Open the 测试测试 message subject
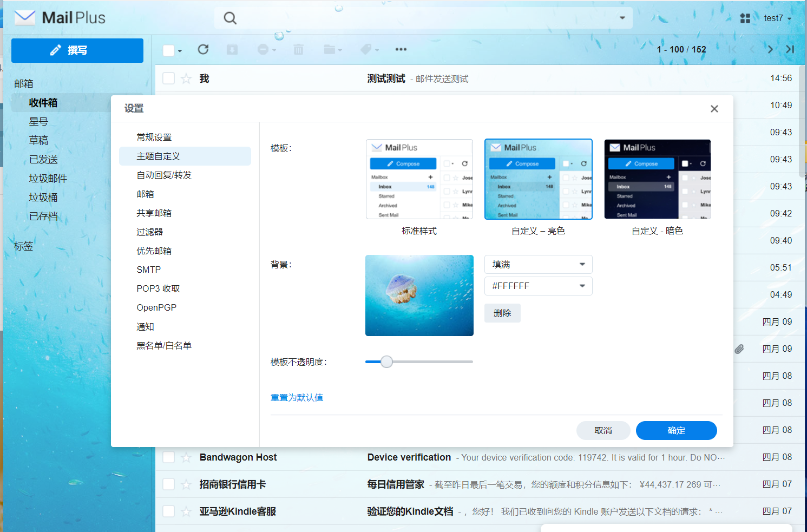 pyautogui.click(x=386, y=79)
